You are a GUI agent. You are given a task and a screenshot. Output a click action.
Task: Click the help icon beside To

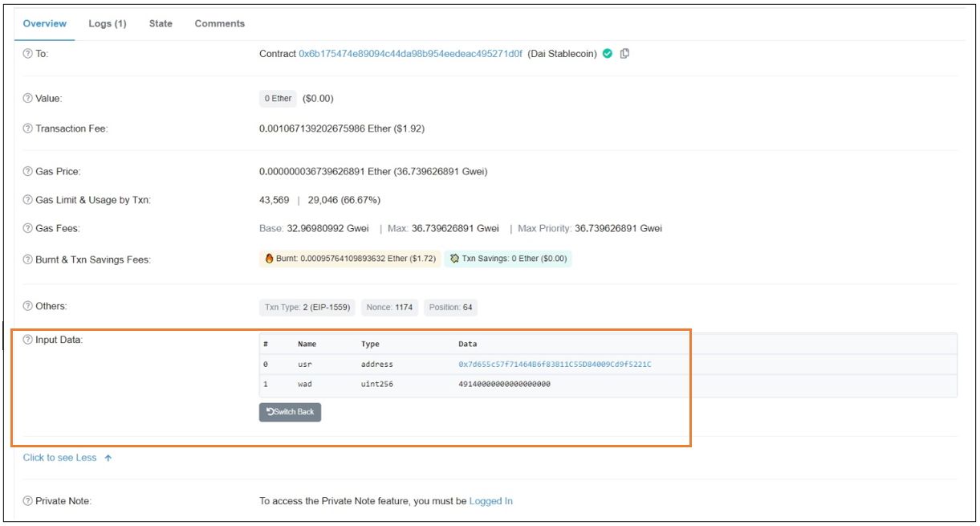(28, 54)
